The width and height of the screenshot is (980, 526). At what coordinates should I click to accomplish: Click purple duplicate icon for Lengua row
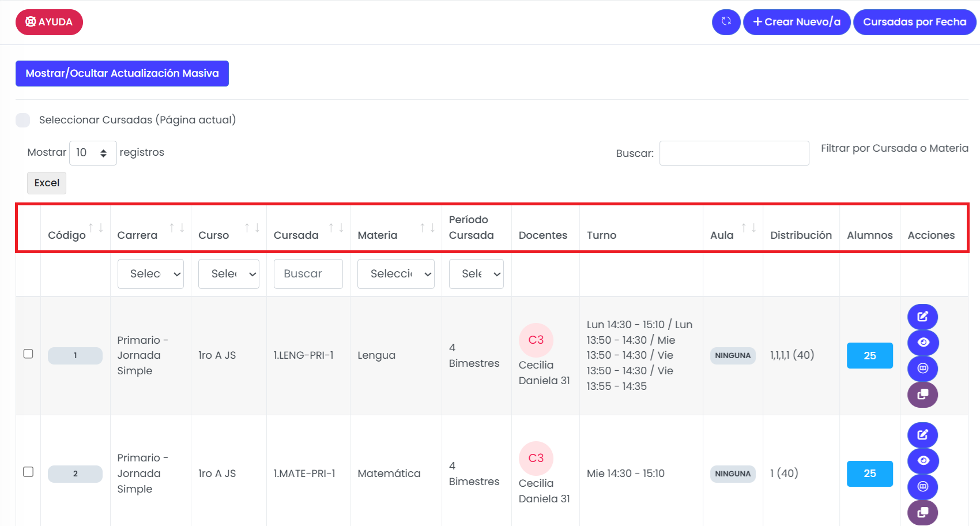click(x=923, y=394)
